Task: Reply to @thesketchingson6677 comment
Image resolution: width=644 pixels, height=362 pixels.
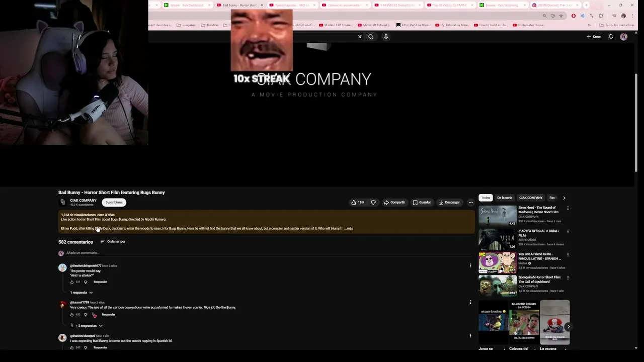Action: [100, 282]
